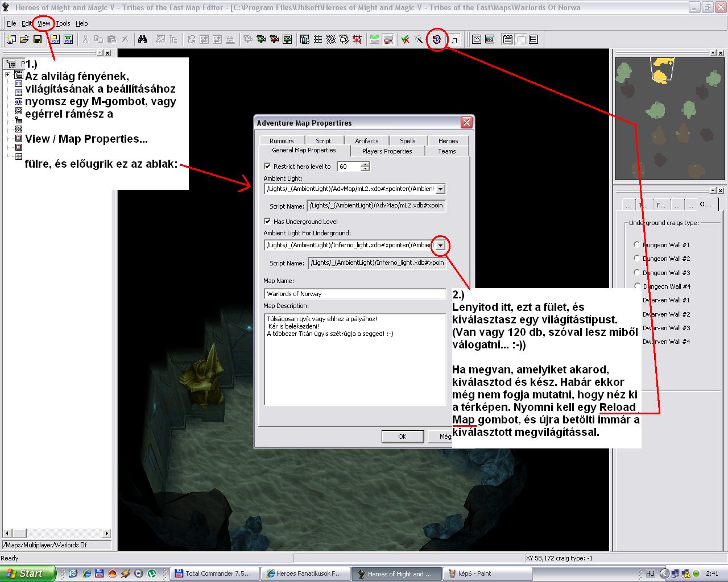The image size is (728, 582).
Task: Click the square wave toolbar icon
Action: coord(454,40)
